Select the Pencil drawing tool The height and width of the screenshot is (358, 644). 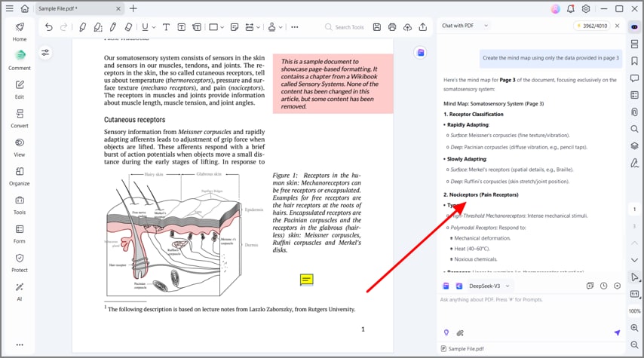pos(113,27)
